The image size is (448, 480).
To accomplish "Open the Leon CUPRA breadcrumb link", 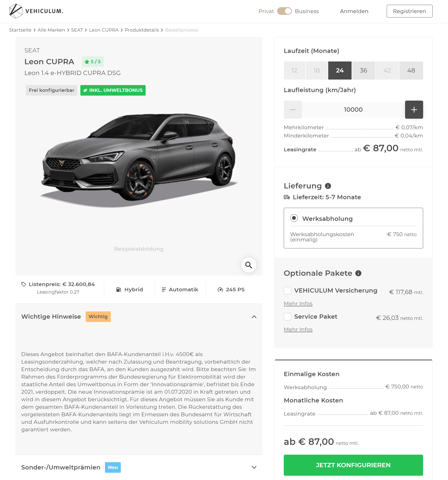I will pyautogui.click(x=104, y=30).
